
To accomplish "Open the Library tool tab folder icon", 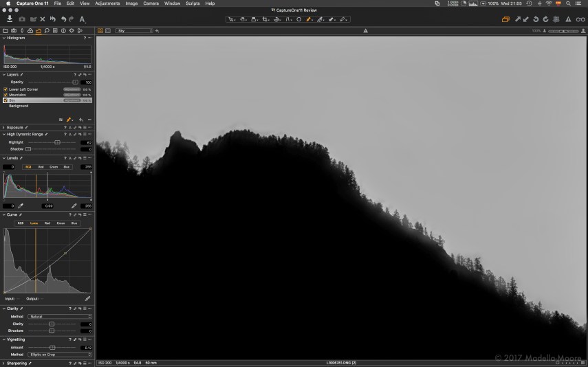I will coord(6,31).
